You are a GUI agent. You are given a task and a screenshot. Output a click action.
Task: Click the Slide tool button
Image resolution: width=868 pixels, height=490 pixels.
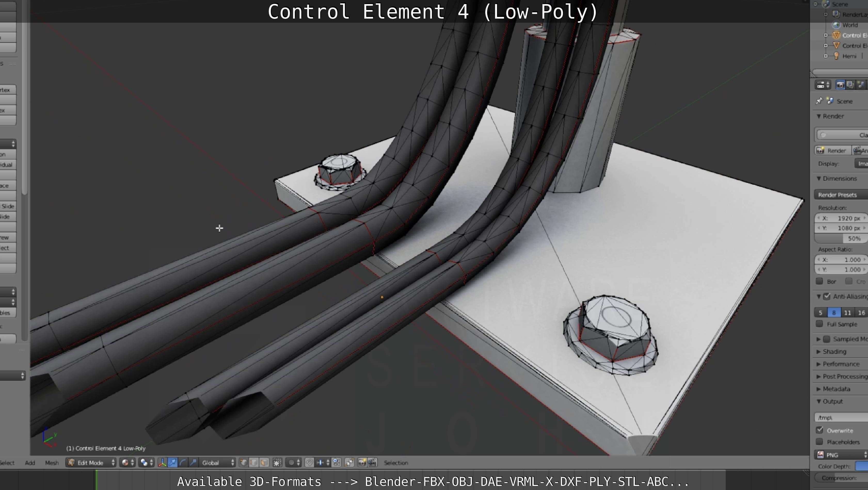point(8,206)
